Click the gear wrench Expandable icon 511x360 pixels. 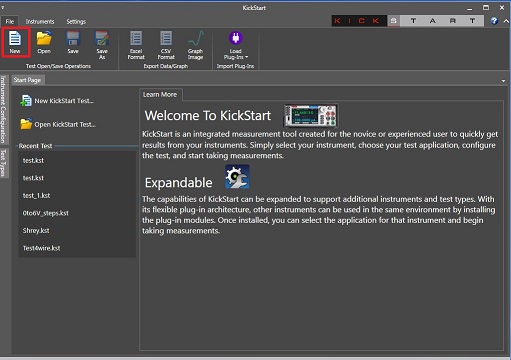click(x=237, y=177)
